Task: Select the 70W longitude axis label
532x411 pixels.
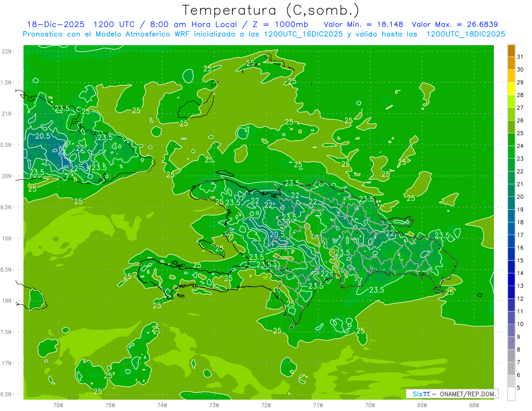Action: point(370,405)
